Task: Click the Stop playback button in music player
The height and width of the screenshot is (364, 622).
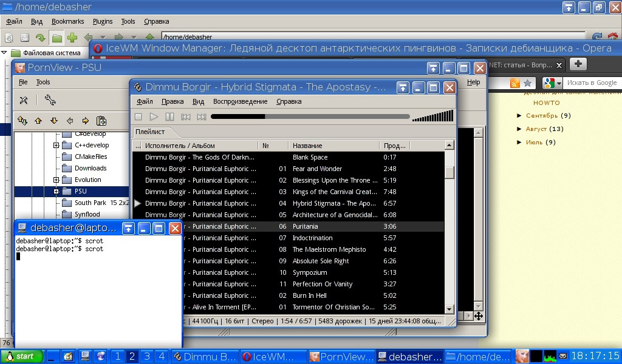Action: pos(138,116)
